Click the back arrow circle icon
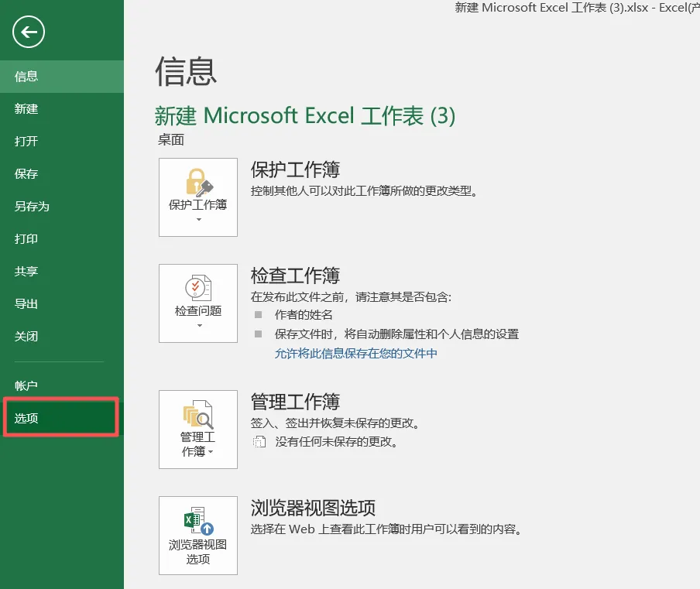700x589 pixels. pyautogui.click(x=29, y=33)
